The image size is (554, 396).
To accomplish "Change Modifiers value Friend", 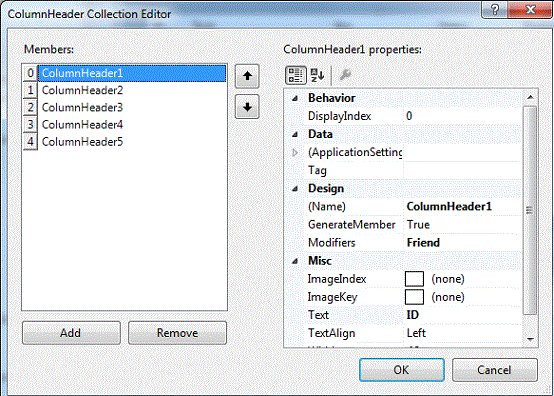I will tap(462, 243).
